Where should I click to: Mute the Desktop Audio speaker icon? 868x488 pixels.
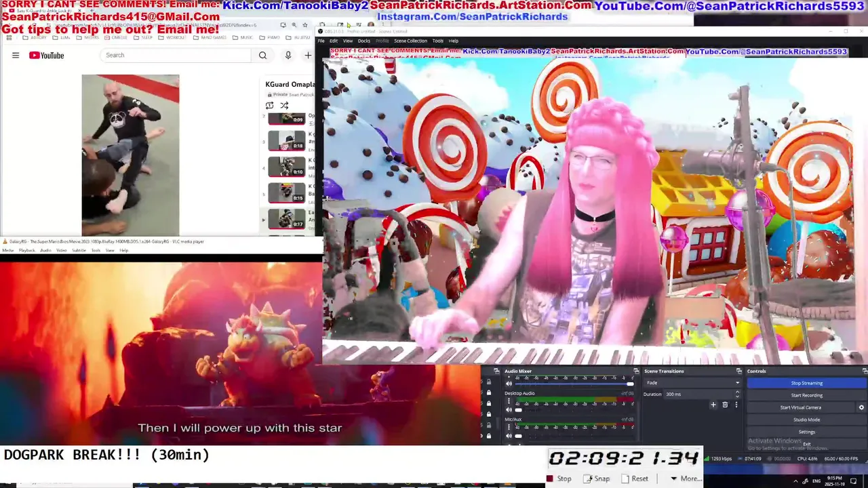click(509, 410)
